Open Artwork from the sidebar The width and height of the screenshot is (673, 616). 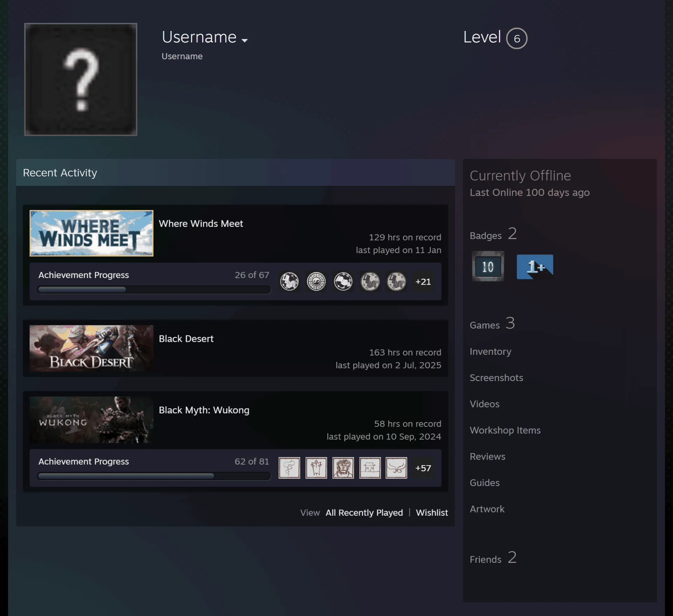click(487, 509)
